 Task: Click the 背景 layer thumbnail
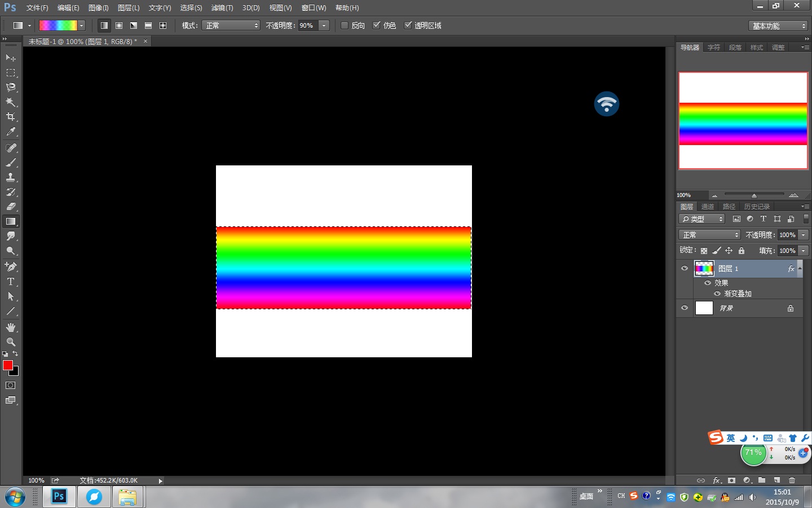tap(704, 308)
